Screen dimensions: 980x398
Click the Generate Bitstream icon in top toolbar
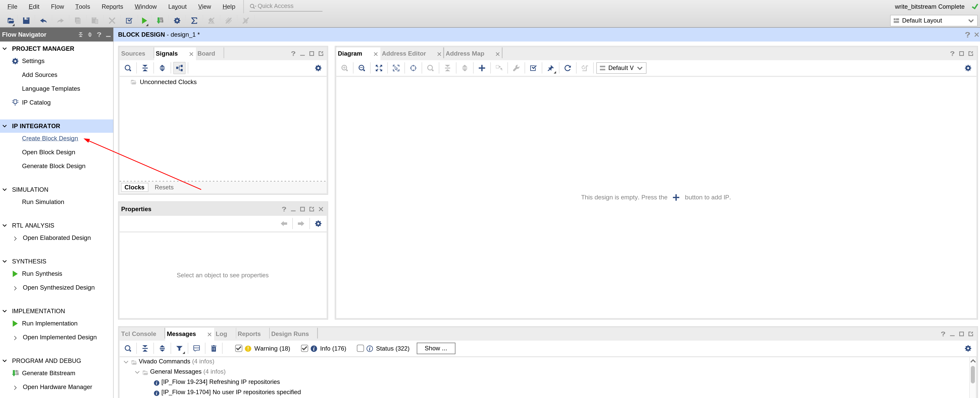[x=160, y=21]
